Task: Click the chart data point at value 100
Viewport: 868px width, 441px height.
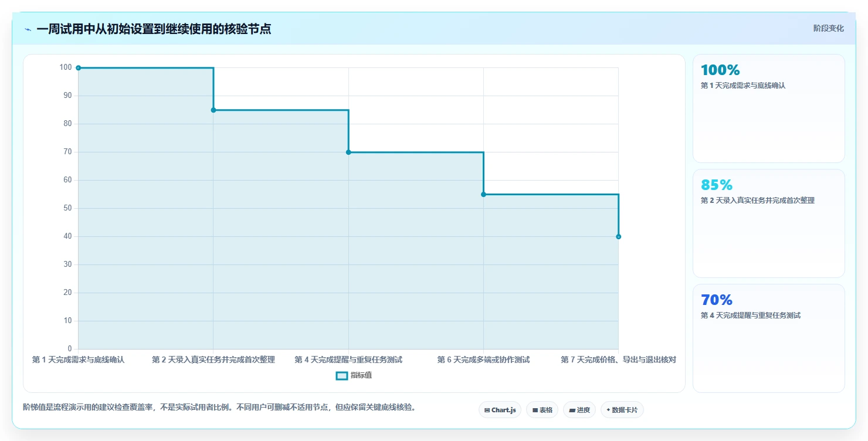Action: 78,68
